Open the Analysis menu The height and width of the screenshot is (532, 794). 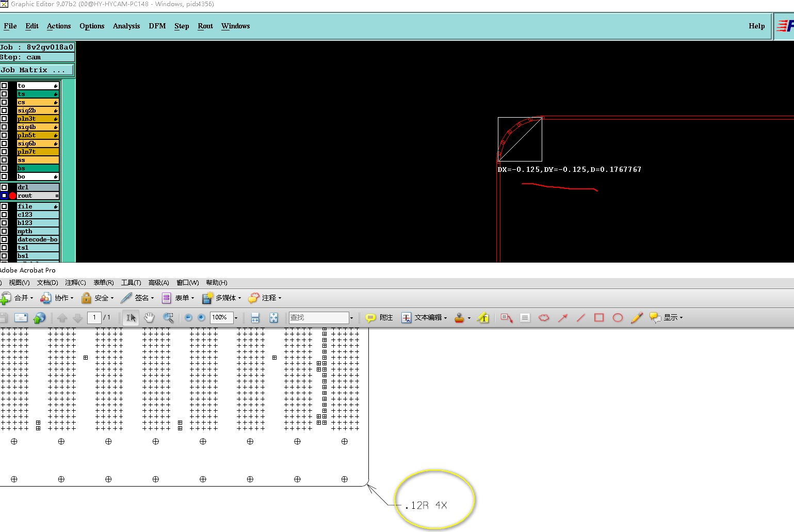[x=126, y=26]
